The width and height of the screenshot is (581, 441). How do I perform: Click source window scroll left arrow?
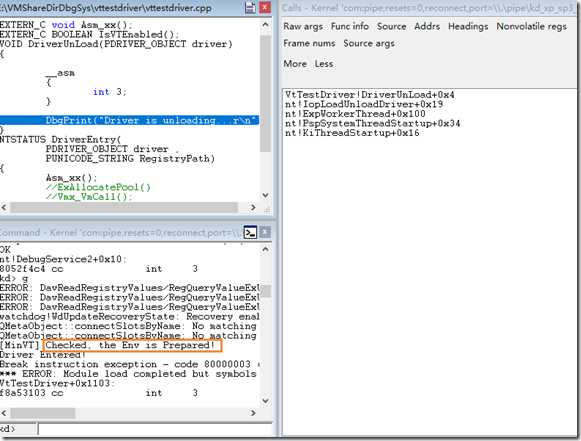pyautogui.click(x=4, y=208)
